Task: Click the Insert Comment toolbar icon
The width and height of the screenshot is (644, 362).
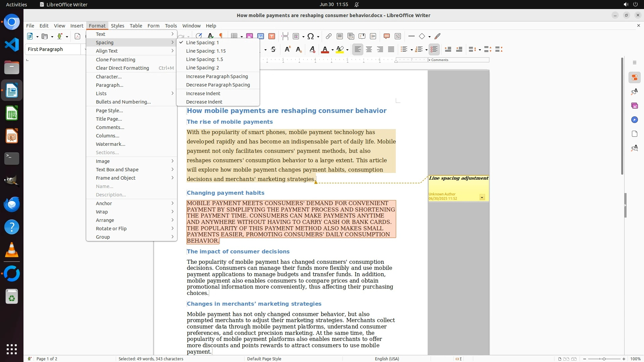Action: tap(386, 36)
